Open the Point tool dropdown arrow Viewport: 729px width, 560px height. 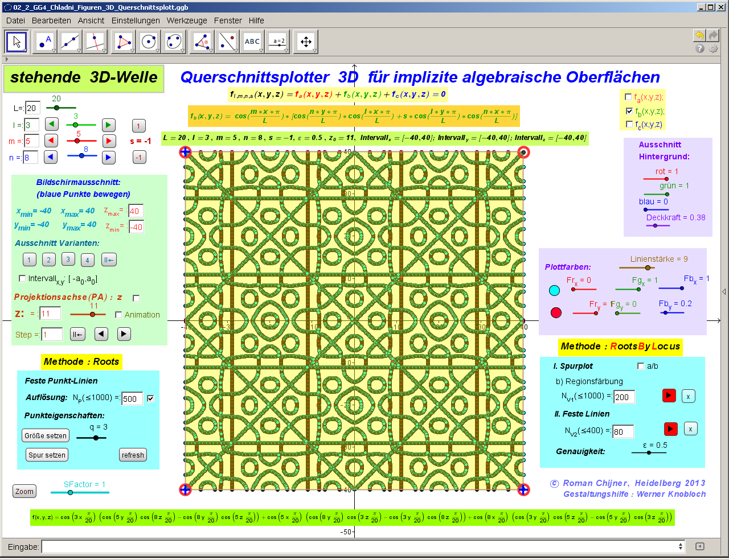coord(53,50)
